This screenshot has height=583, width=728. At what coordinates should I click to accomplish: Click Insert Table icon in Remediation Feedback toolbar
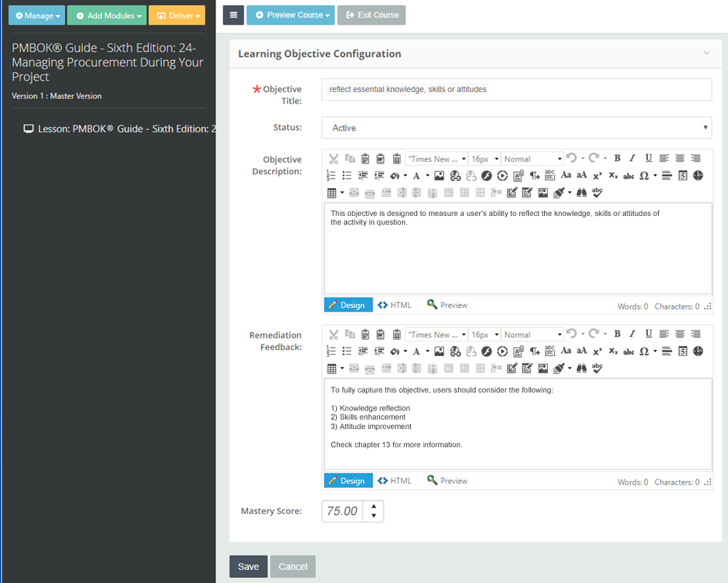point(332,369)
